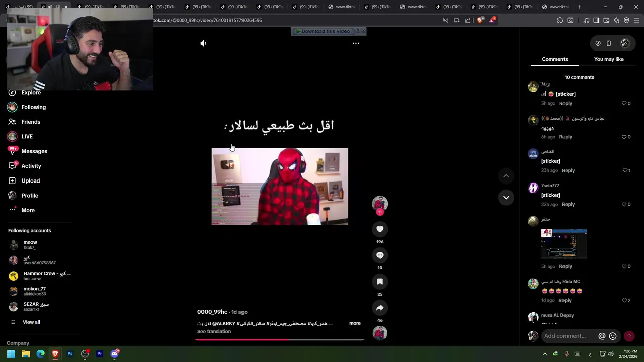This screenshot has width=644, height=362.
Task: Expand the More sidebar menu
Action: [x=28, y=210]
